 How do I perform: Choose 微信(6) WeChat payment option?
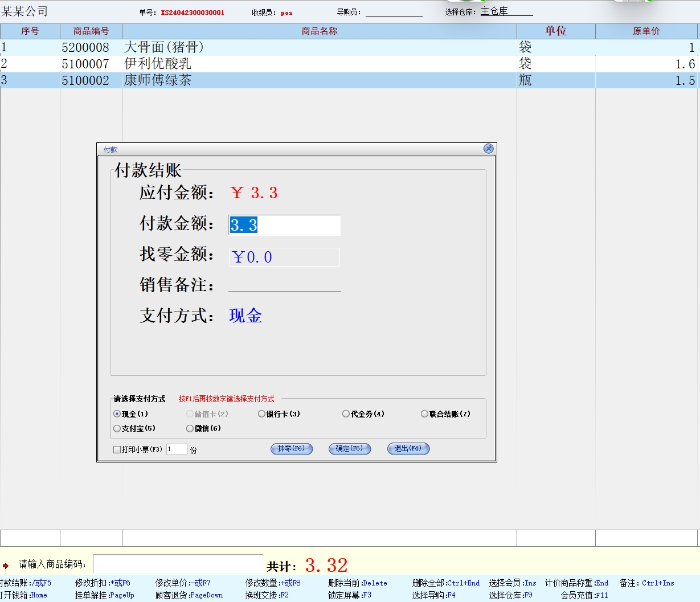190,428
